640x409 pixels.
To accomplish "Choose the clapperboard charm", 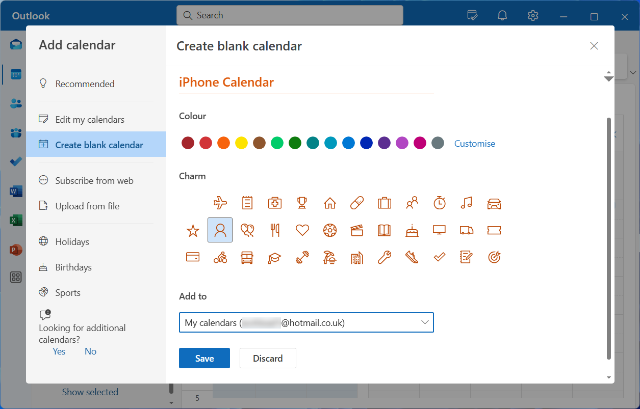I will click(357, 231).
